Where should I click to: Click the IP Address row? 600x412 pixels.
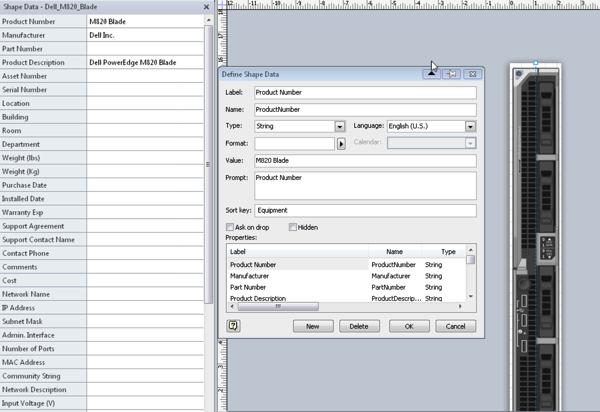coord(102,308)
